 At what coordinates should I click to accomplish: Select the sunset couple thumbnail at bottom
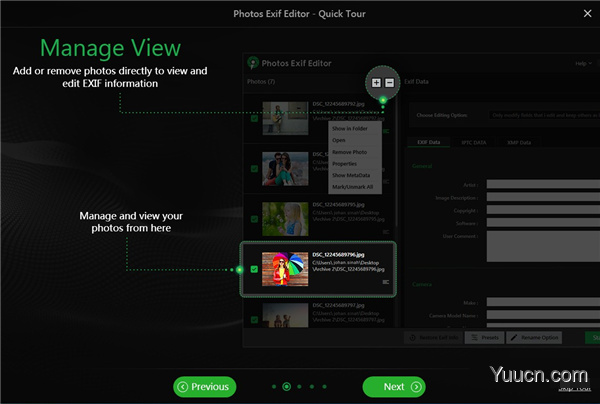[285, 315]
